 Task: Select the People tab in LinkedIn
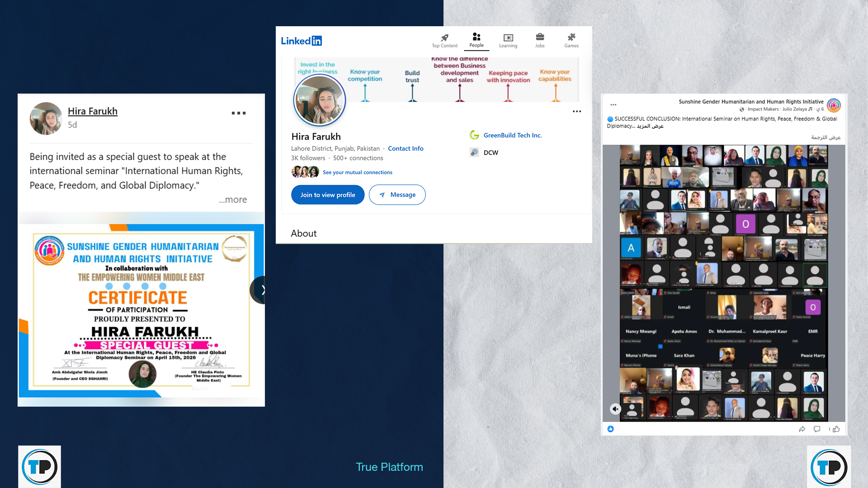coord(476,39)
